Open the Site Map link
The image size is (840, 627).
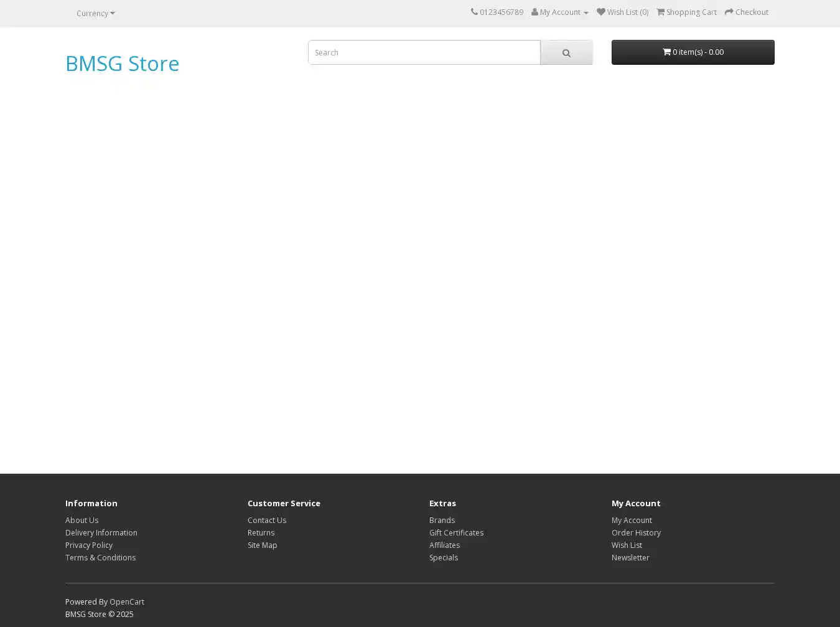point(262,545)
